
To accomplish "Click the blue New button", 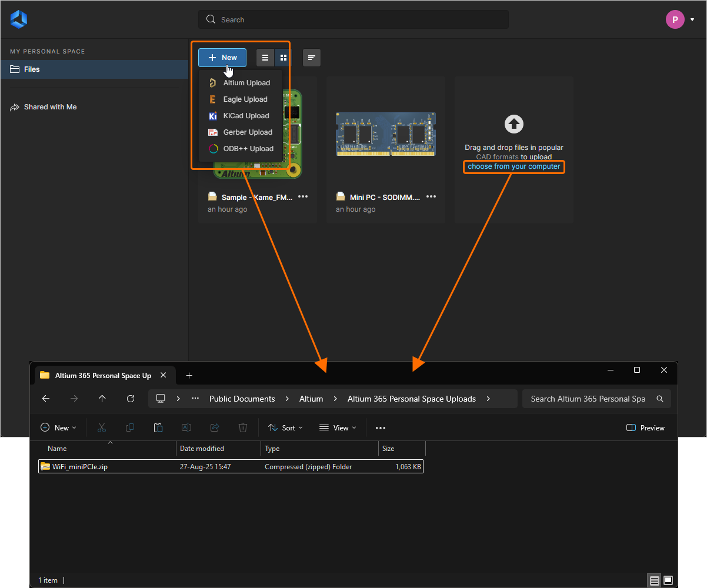I will pos(222,58).
